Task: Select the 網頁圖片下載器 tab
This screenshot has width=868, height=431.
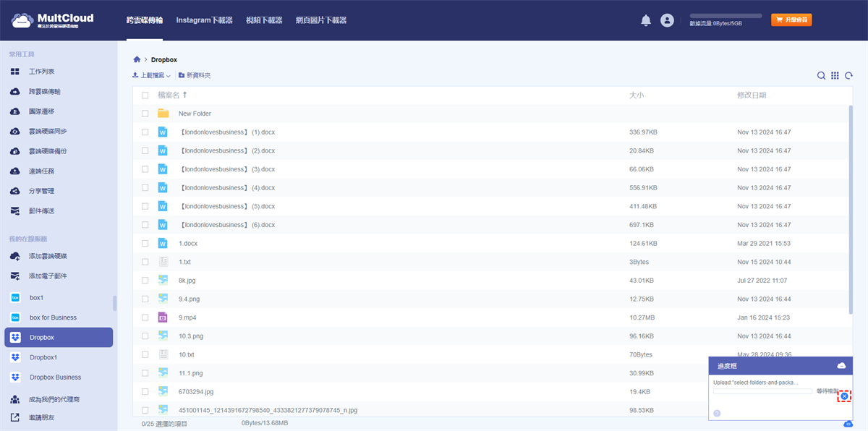Action: point(321,20)
